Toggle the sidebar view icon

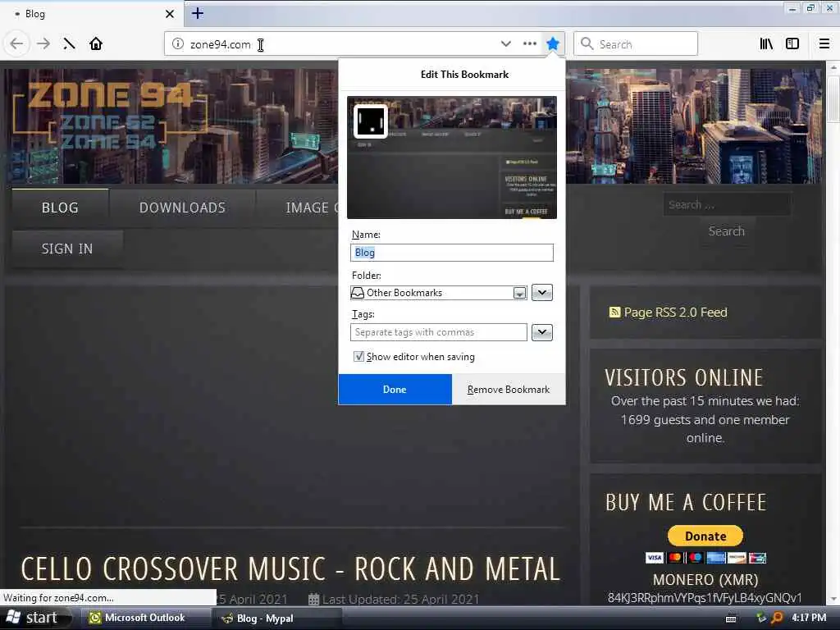792,44
